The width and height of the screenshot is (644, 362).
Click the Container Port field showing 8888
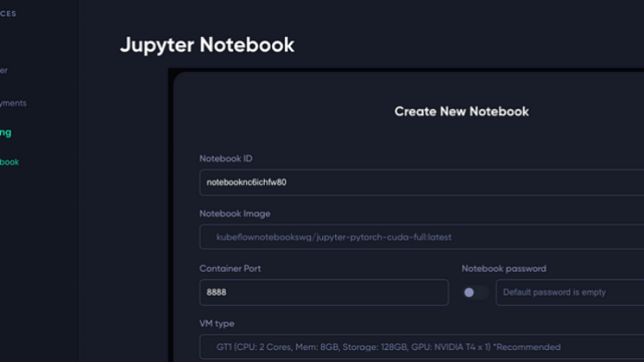click(x=324, y=292)
